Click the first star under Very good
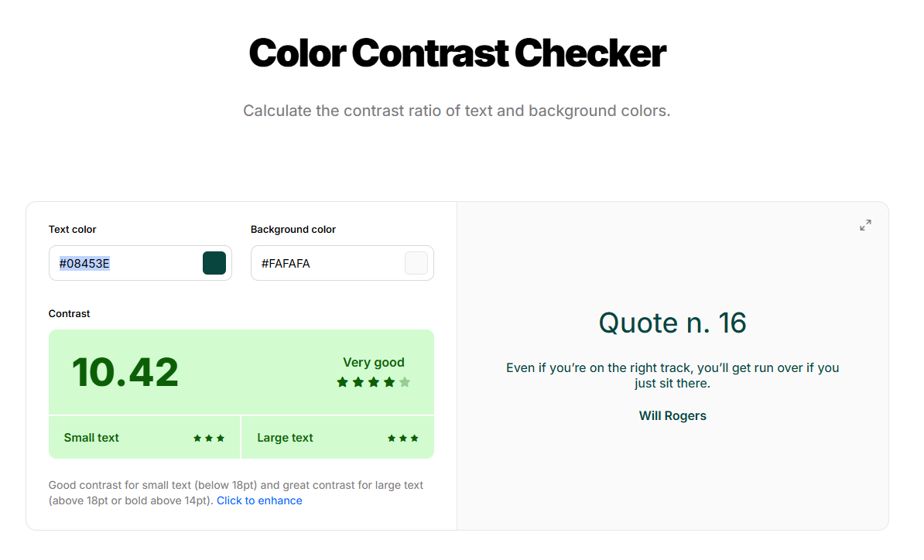The height and width of the screenshot is (560, 924). tap(341, 381)
